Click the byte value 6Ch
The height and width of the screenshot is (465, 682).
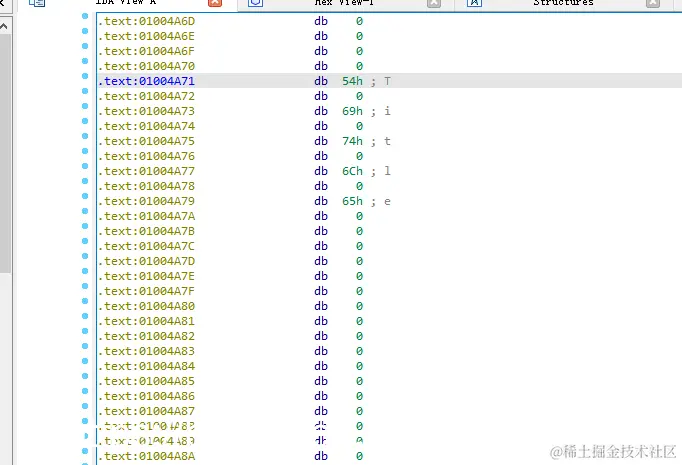(x=352, y=171)
